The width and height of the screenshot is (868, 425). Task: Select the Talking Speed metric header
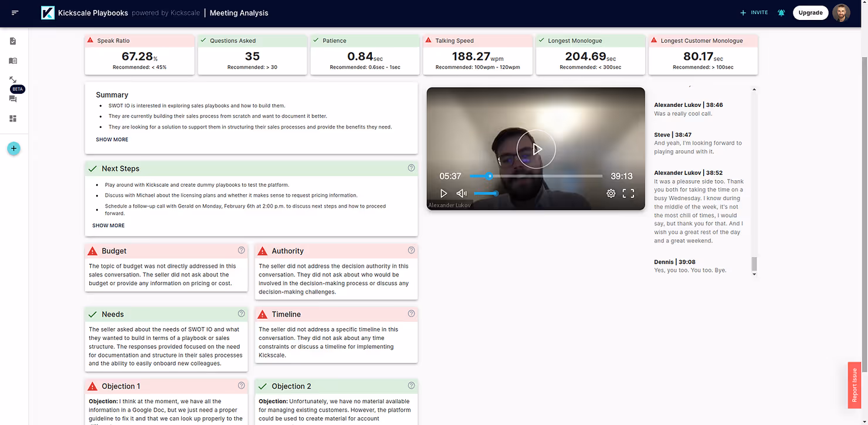pyautogui.click(x=478, y=41)
